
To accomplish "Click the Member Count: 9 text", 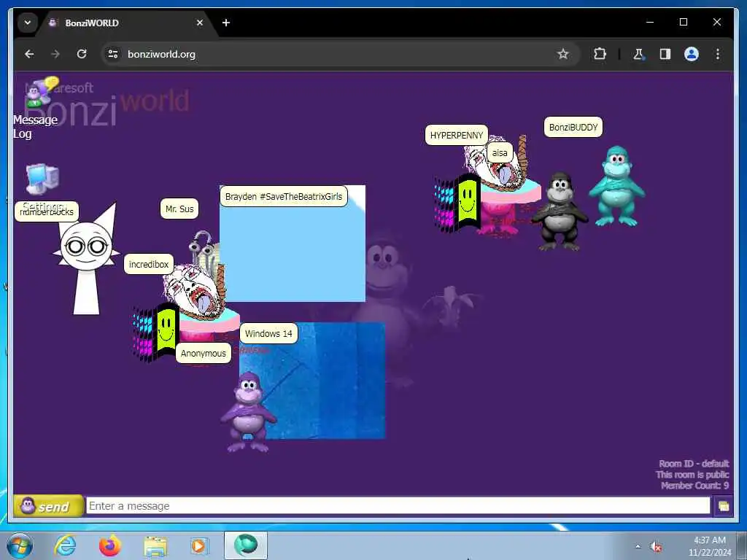I will pyautogui.click(x=694, y=485).
